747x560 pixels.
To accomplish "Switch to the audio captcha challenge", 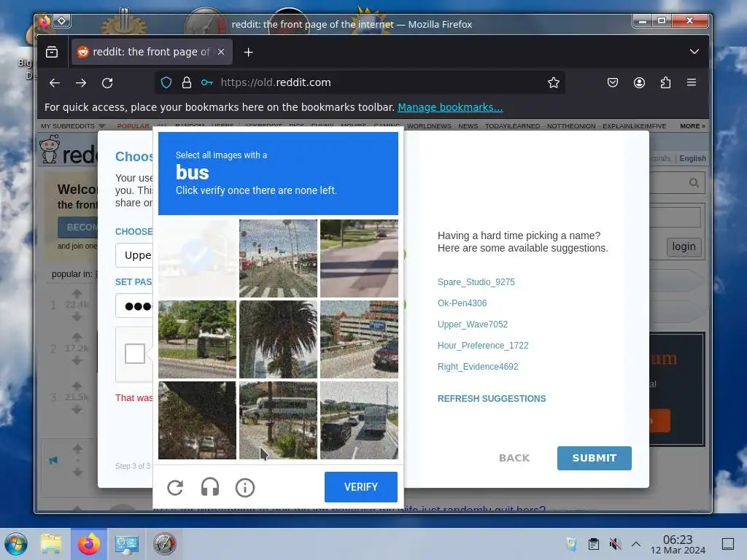I will tap(209, 487).
